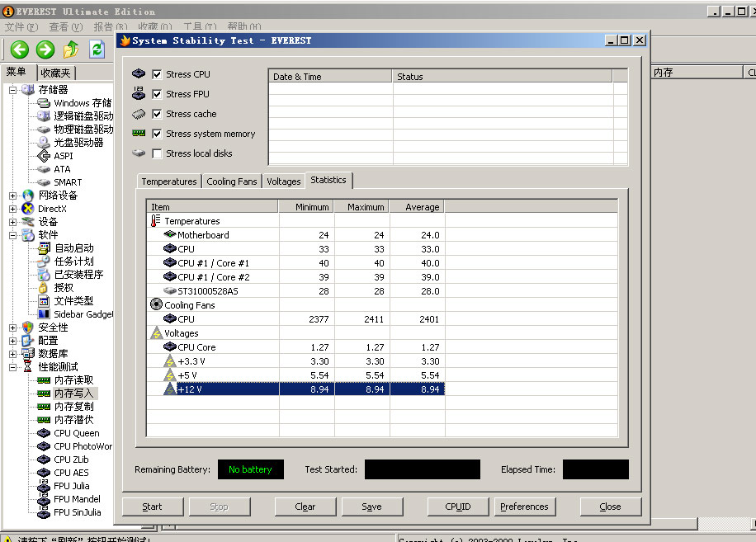
Task: Click the Stress cache chip icon
Action: (139, 114)
